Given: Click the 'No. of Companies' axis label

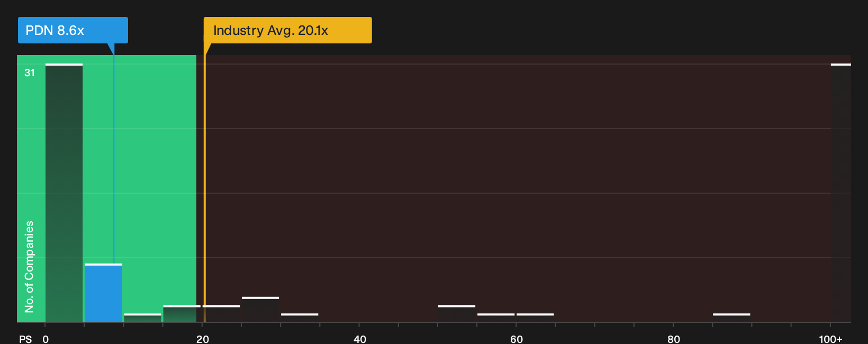Looking at the screenshot, I should pos(29,266).
